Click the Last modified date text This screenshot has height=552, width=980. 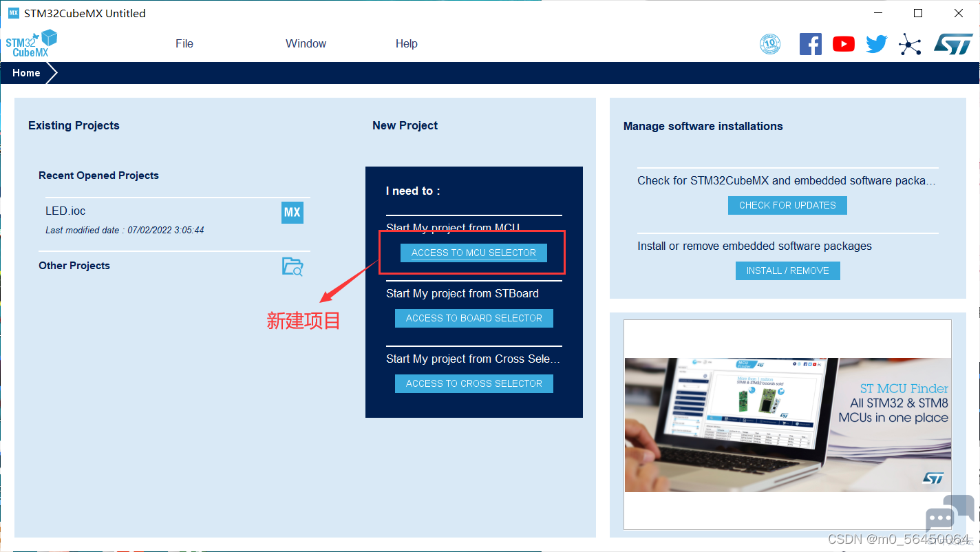[125, 230]
